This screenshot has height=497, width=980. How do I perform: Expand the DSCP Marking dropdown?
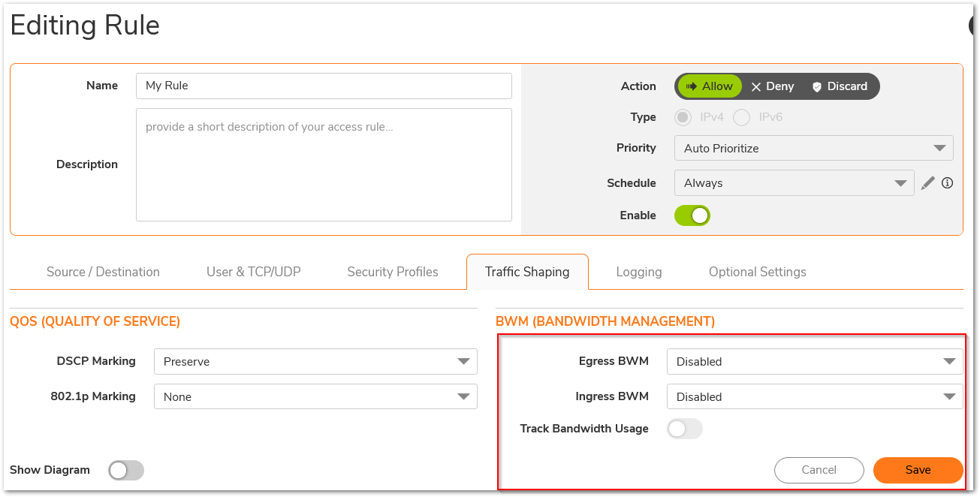[315, 361]
